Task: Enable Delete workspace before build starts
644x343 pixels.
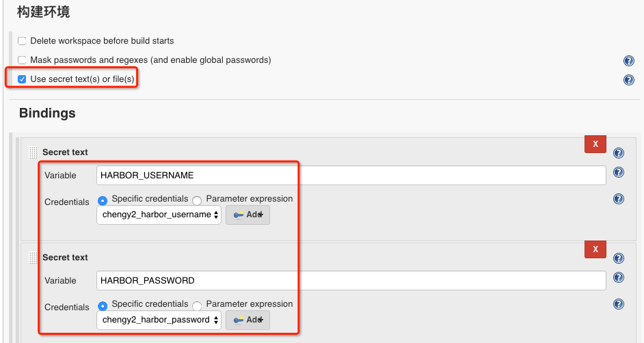Action: [x=23, y=42]
